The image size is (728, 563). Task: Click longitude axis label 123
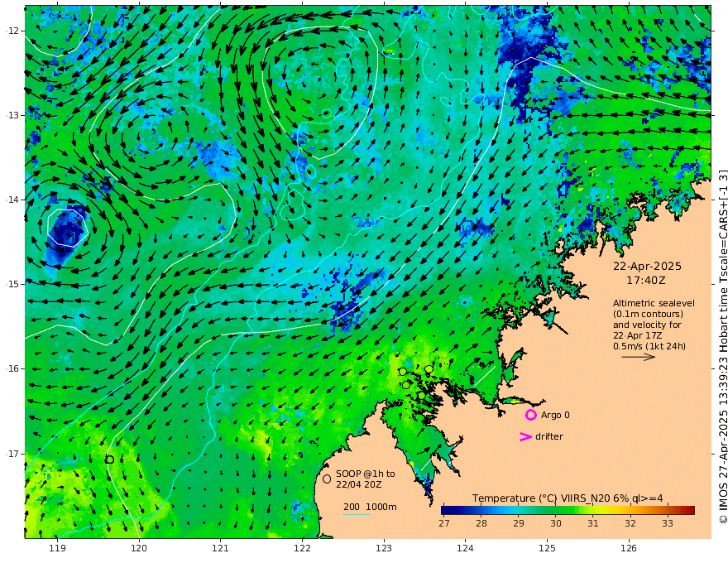(x=384, y=548)
